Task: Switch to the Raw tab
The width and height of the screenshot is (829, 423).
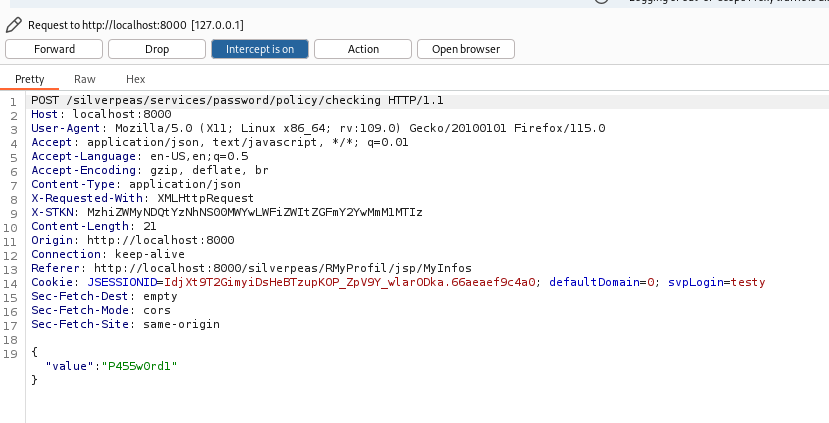Action: click(x=85, y=79)
